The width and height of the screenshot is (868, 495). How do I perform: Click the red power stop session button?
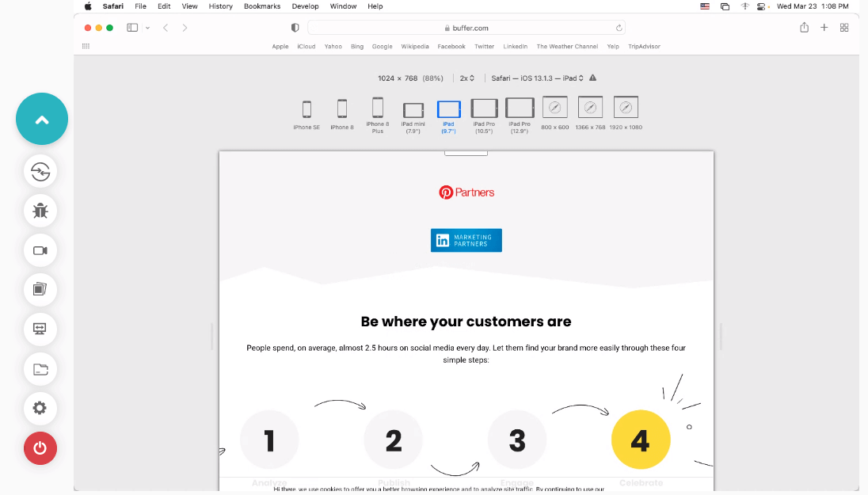(40, 448)
